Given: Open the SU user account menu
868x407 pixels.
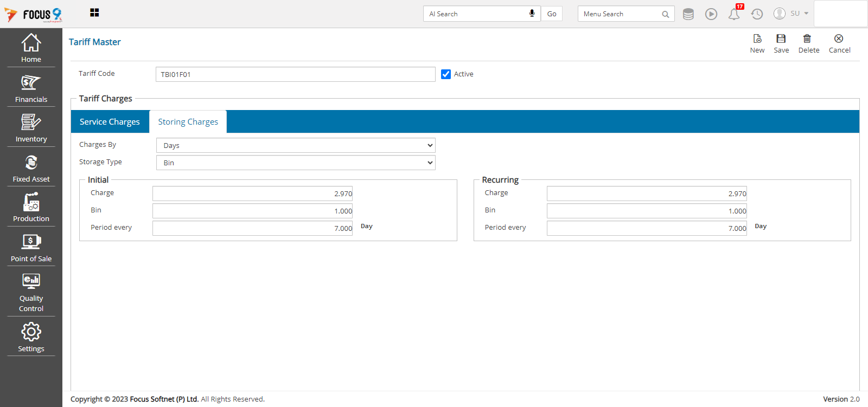Looking at the screenshot, I should 791,14.
